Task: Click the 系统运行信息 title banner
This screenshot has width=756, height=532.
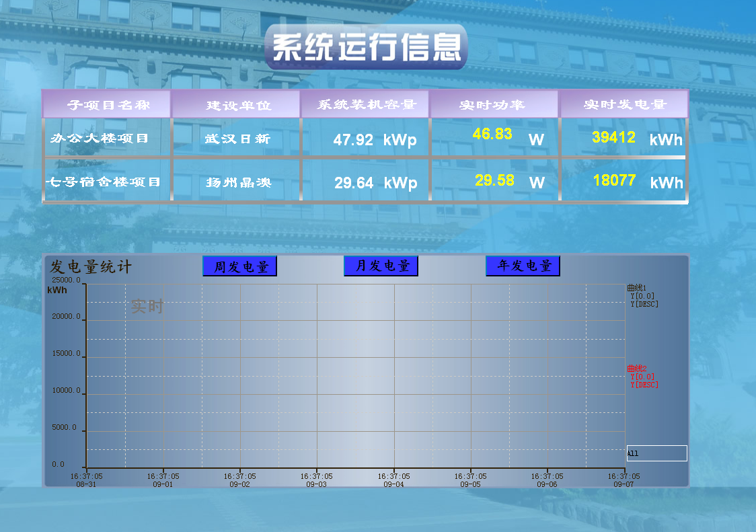Action: (x=367, y=47)
